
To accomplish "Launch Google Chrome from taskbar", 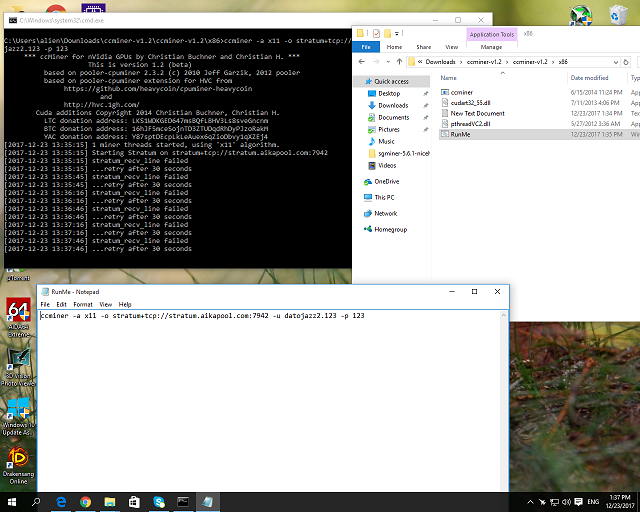I will click(x=85, y=502).
